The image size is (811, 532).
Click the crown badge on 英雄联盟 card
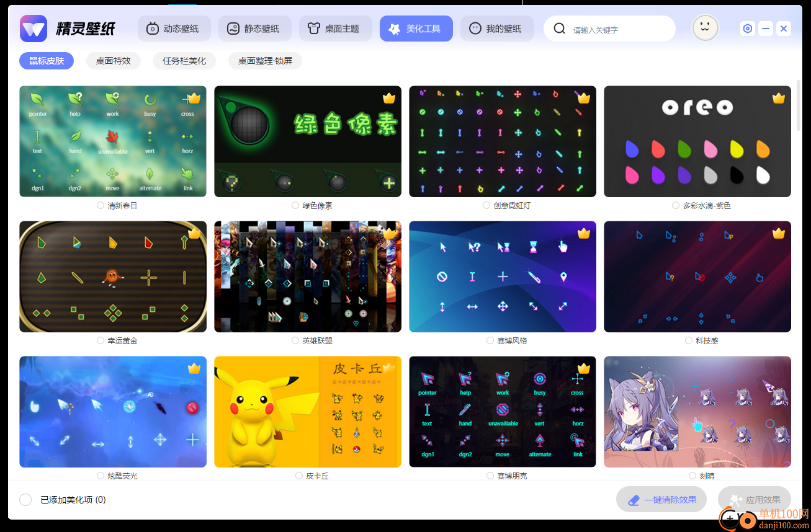(389, 233)
